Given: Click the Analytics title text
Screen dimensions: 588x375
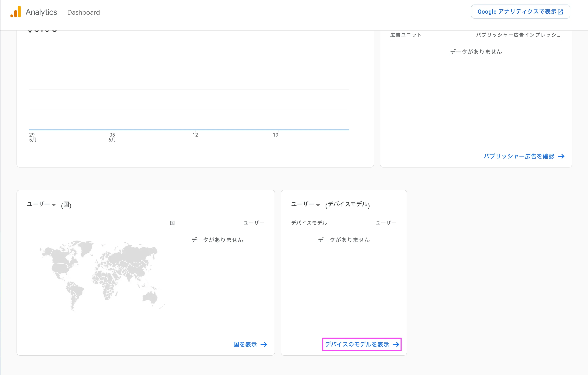Looking at the screenshot, I should pyautogui.click(x=41, y=12).
